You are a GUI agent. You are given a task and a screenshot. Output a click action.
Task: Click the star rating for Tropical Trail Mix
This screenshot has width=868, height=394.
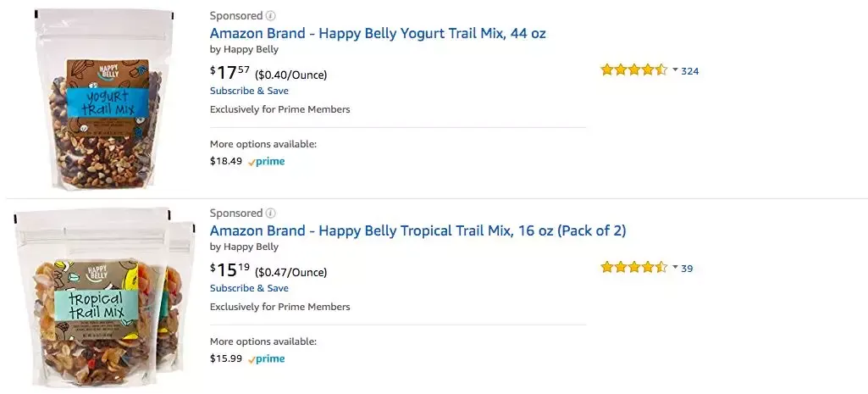(633, 268)
